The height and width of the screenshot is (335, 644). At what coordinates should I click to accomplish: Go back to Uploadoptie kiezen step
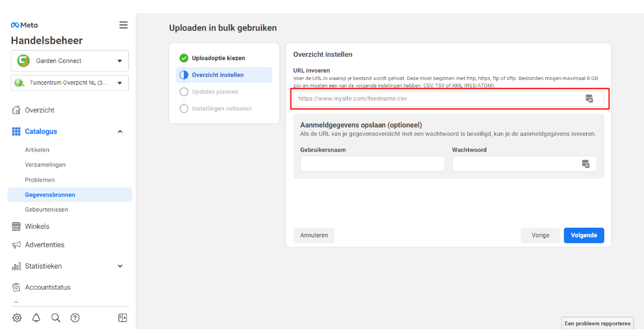click(x=218, y=58)
